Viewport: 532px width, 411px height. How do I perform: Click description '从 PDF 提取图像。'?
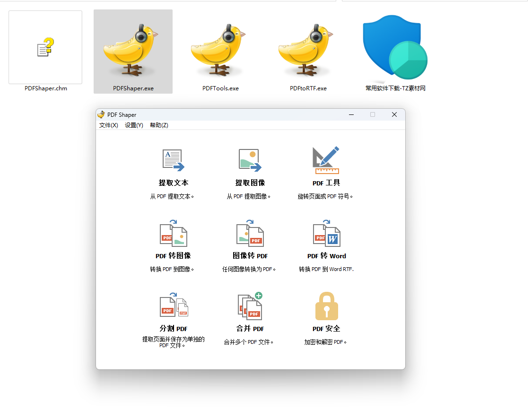pyautogui.click(x=249, y=196)
